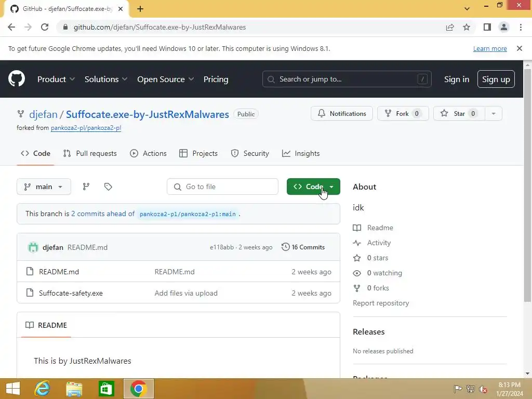Go back with browser back arrow

11,27
